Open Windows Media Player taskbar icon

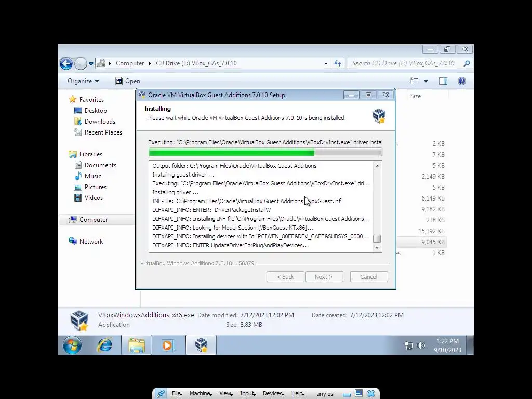point(168,345)
